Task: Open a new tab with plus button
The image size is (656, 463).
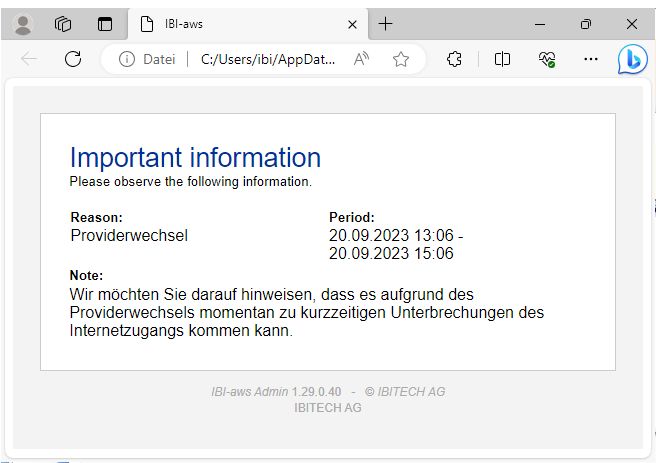Action: [x=386, y=24]
